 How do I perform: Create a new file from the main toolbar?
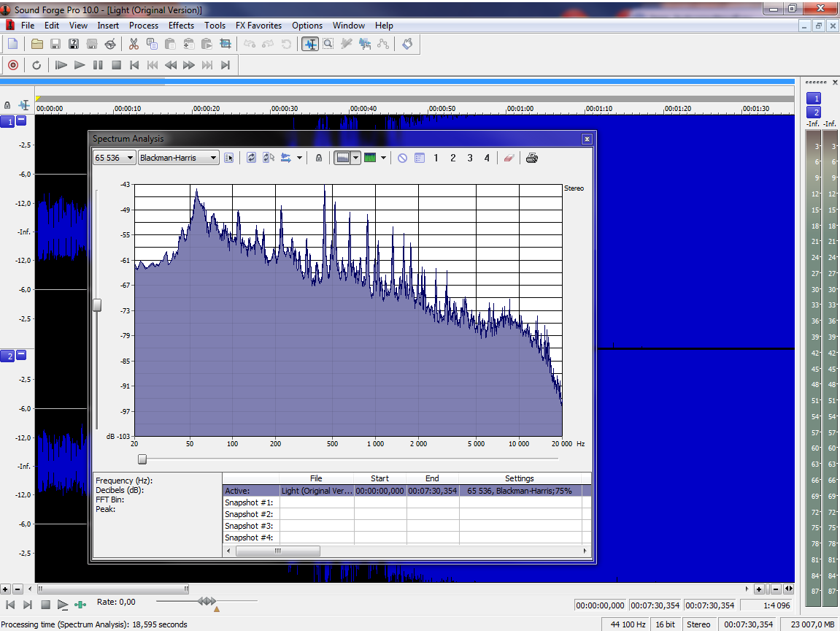13,44
